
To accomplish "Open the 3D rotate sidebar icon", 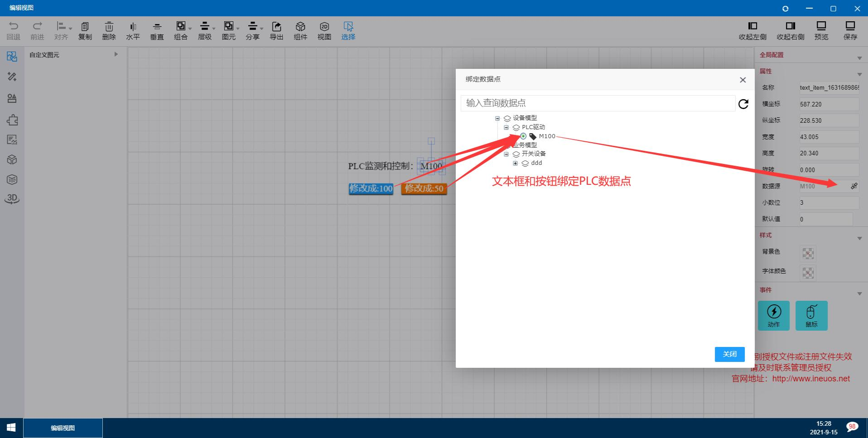I will click(12, 199).
